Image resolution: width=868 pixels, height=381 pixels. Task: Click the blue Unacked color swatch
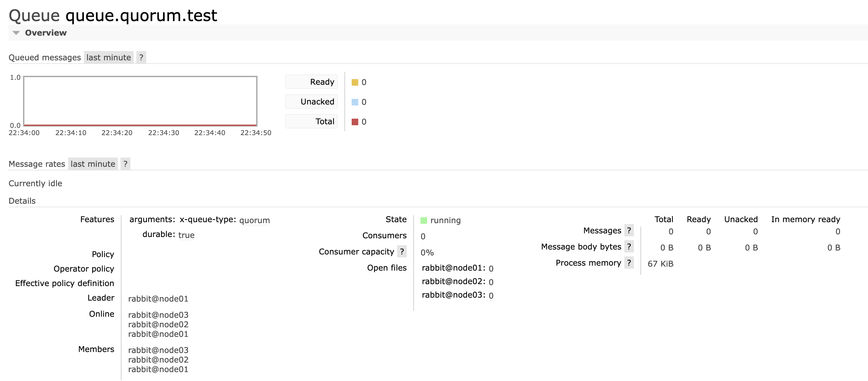(355, 102)
